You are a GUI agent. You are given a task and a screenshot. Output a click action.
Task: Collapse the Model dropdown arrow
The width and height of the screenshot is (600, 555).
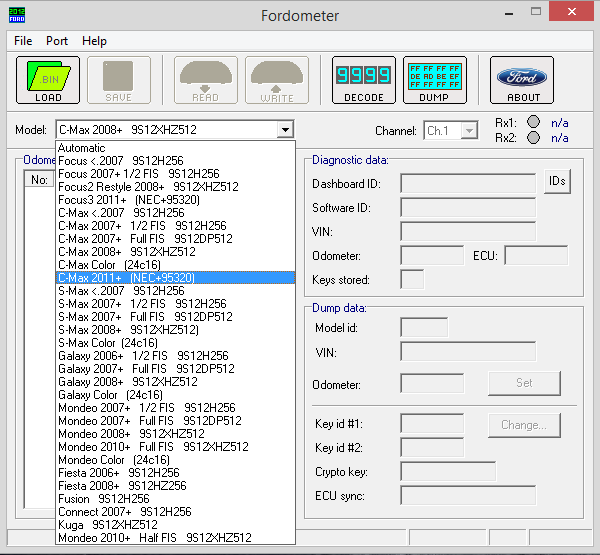pos(286,130)
